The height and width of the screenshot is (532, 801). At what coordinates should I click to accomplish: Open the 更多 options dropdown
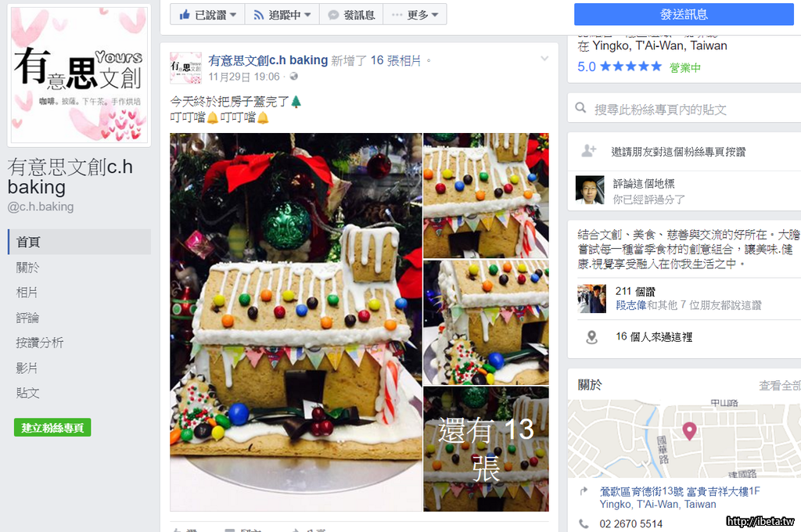415,14
